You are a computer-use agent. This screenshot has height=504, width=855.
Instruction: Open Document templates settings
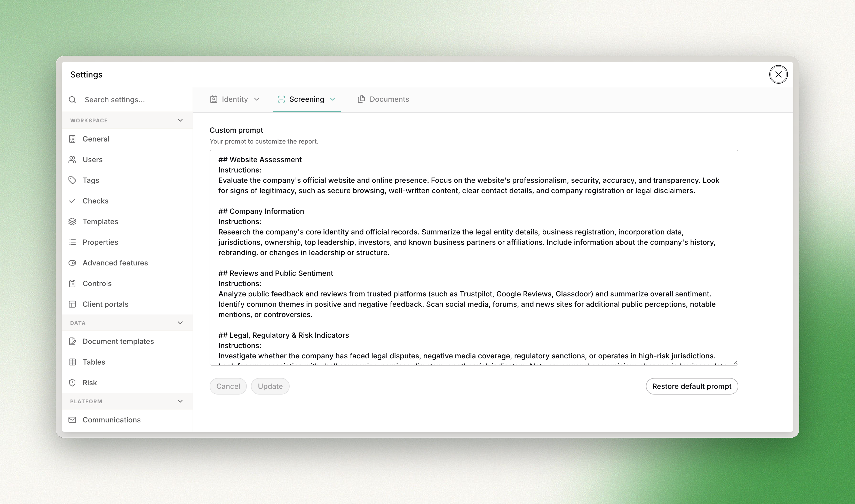tap(127, 341)
